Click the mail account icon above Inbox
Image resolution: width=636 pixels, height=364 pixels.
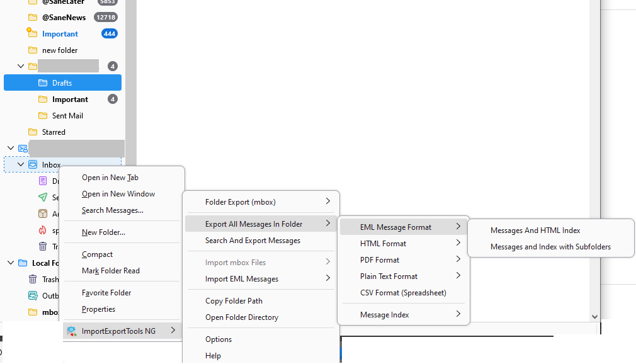click(x=23, y=149)
